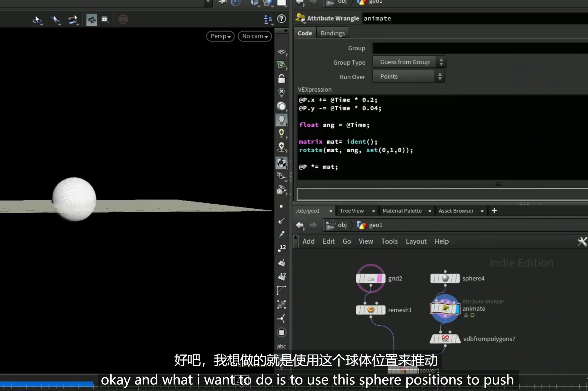Click the wrench network settings icon
588x391 pixels.
click(582, 241)
